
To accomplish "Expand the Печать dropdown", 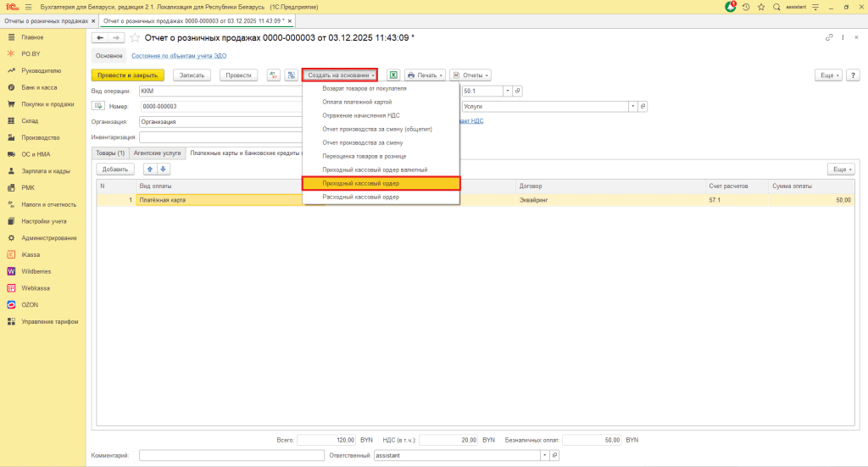I will coord(425,75).
